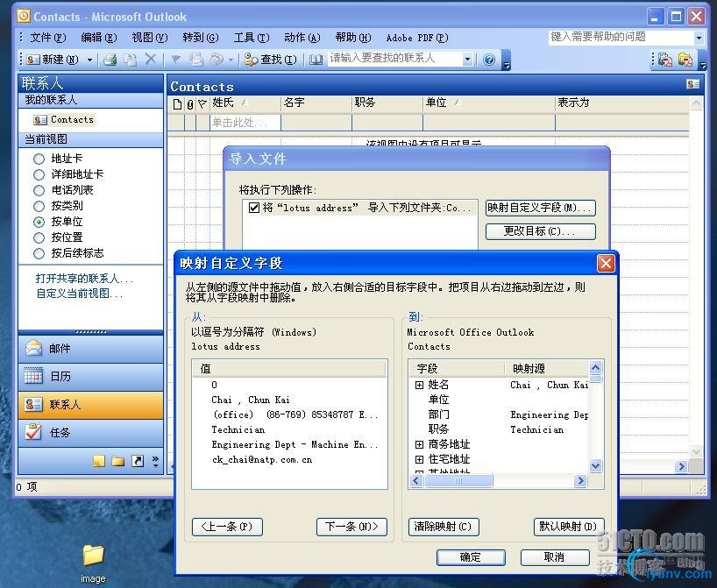Expand the Home Address (住宅地址) field
Image resolution: width=717 pixels, height=588 pixels.
419,459
